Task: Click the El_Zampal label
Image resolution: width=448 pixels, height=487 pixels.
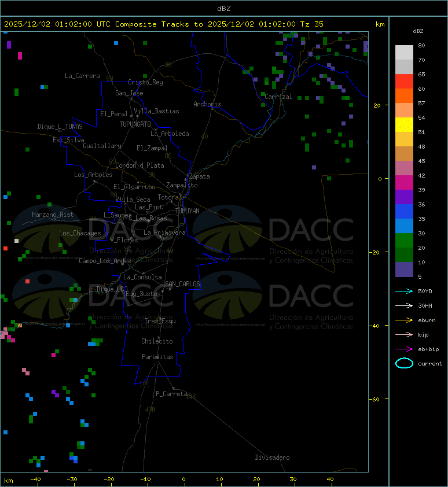Action: (152, 148)
